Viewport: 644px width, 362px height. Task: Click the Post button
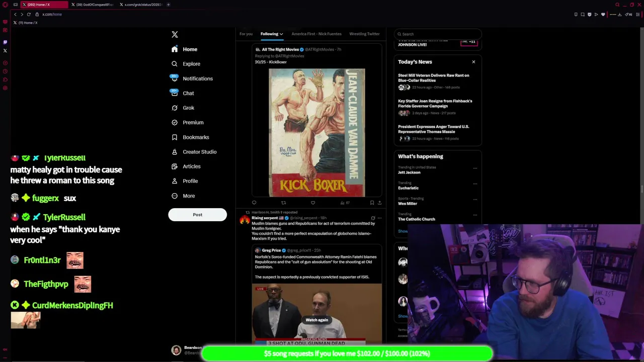(197, 215)
